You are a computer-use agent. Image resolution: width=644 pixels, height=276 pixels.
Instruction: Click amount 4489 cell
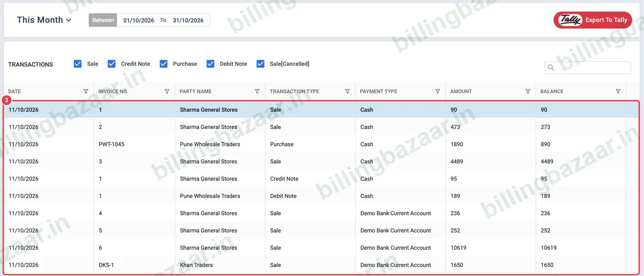pos(457,162)
